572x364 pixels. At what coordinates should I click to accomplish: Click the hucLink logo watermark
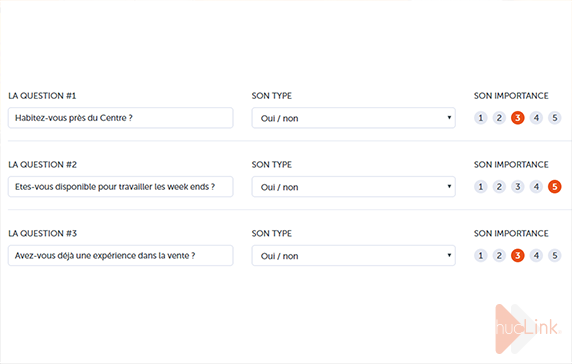coord(528,329)
